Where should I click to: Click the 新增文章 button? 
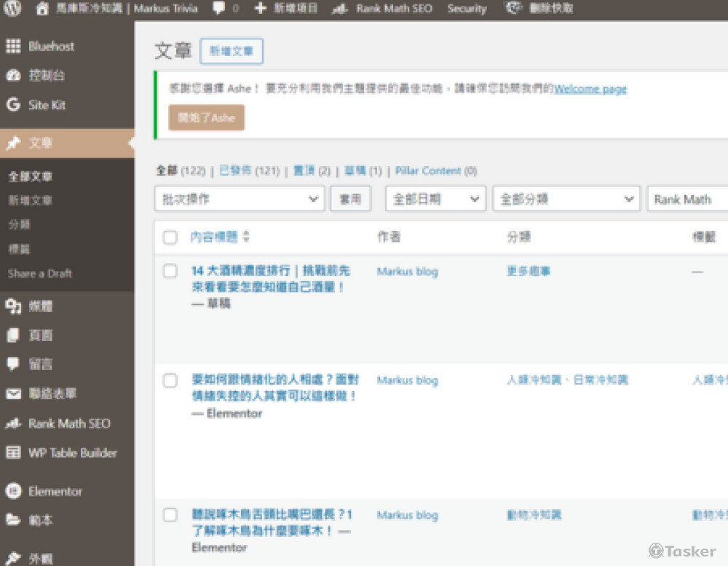coord(231,51)
